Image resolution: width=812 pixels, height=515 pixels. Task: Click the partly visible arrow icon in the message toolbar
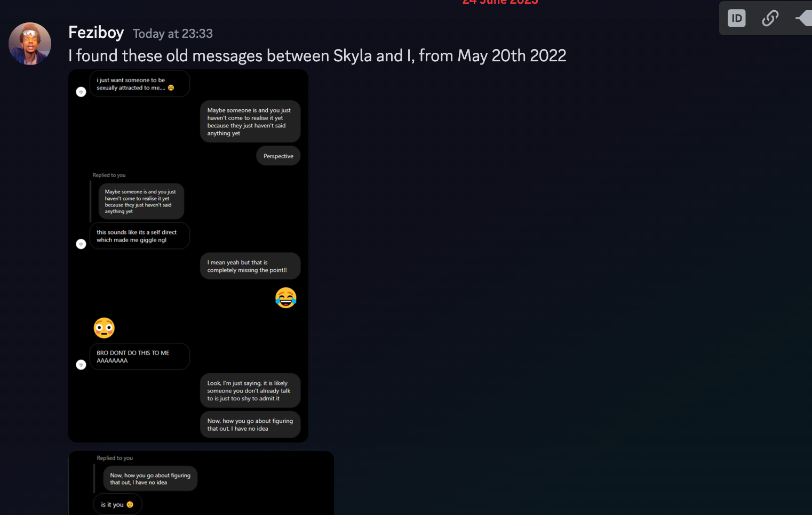[803, 19]
